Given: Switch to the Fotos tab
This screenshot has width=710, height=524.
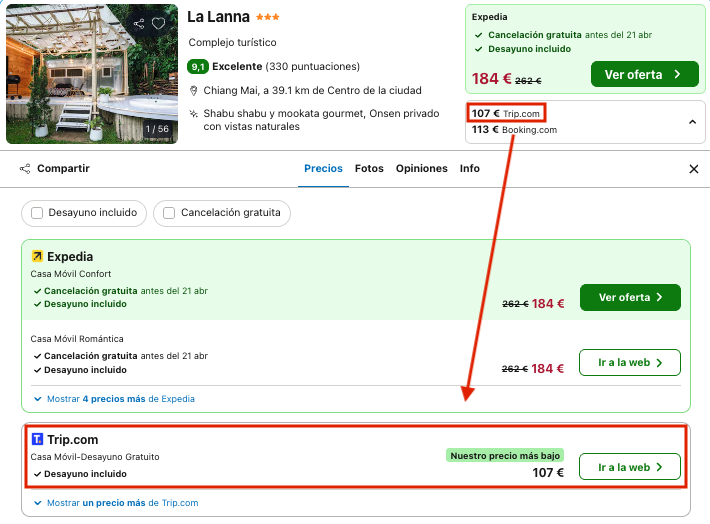Looking at the screenshot, I should [369, 169].
